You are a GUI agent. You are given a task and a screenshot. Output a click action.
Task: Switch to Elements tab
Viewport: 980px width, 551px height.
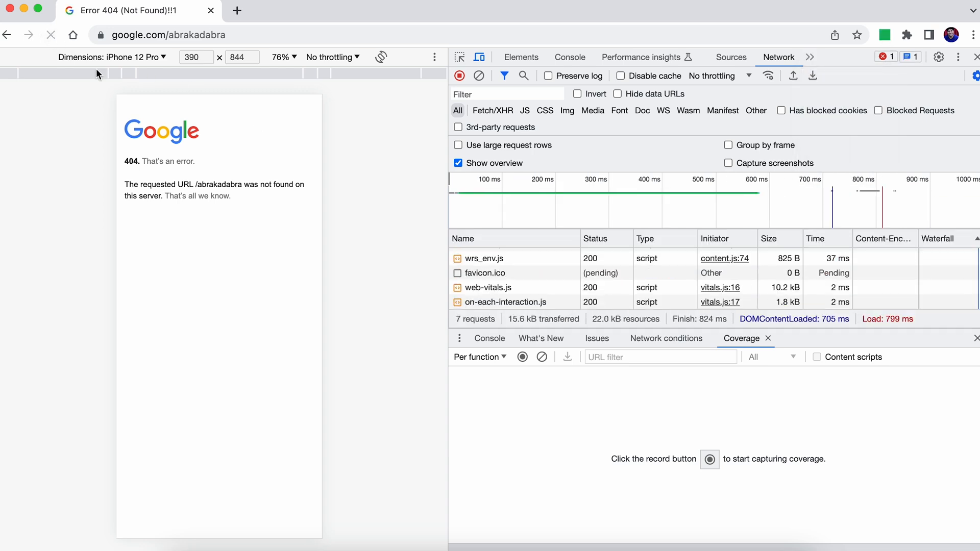click(521, 57)
